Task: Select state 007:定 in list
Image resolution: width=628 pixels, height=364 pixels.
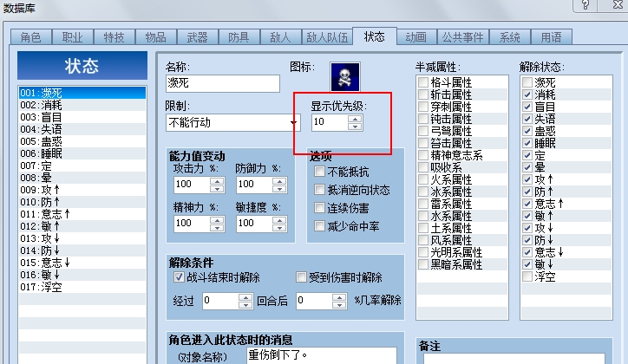Action: pos(82,166)
